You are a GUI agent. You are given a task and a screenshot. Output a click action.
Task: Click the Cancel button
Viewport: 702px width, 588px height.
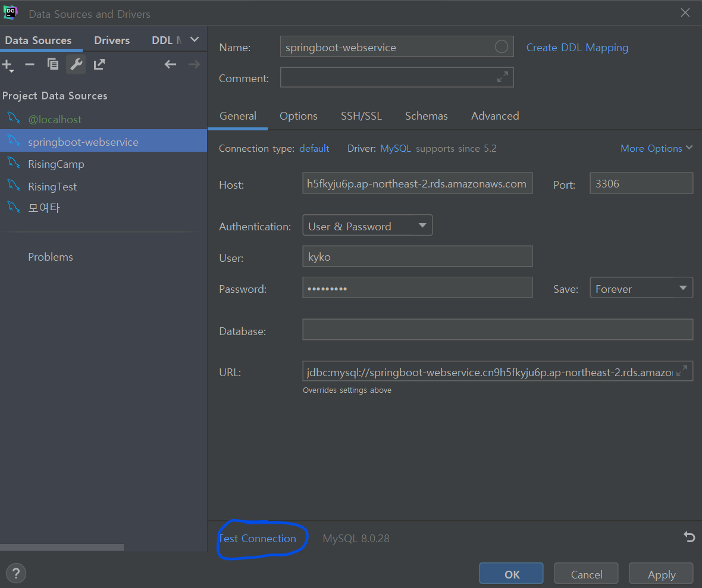[x=587, y=574]
